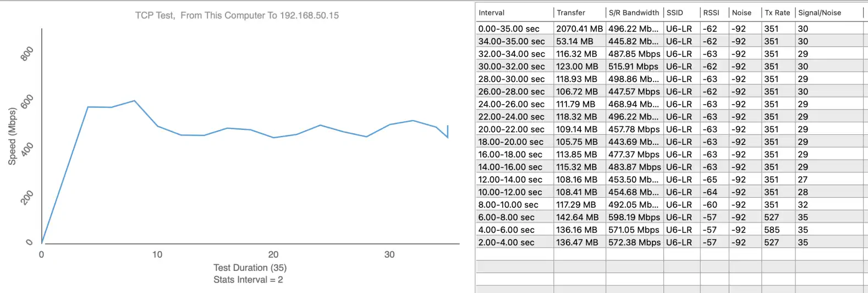
Task: Sort by S/R Bandwidth column
Action: 634,13
